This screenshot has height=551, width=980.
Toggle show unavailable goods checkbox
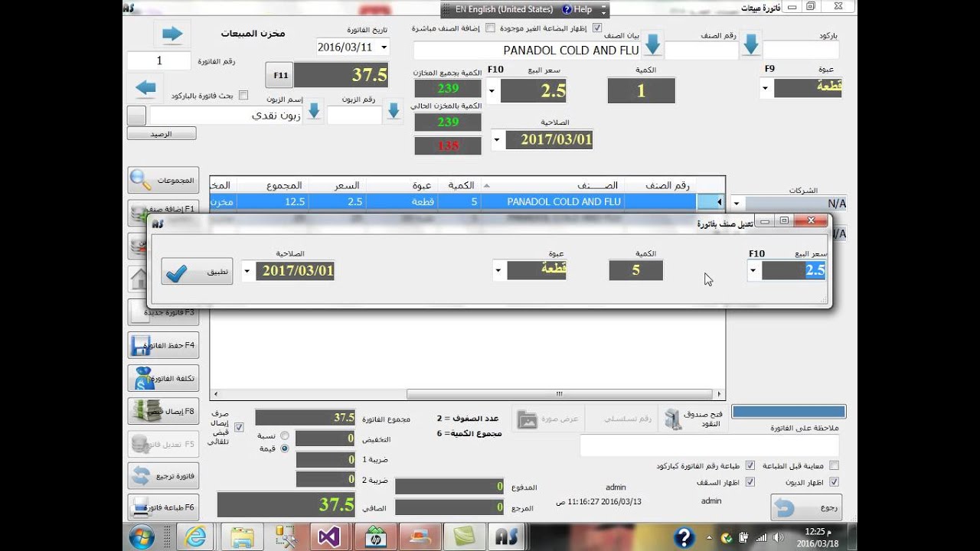pyautogui.click(x=597, y=28)
